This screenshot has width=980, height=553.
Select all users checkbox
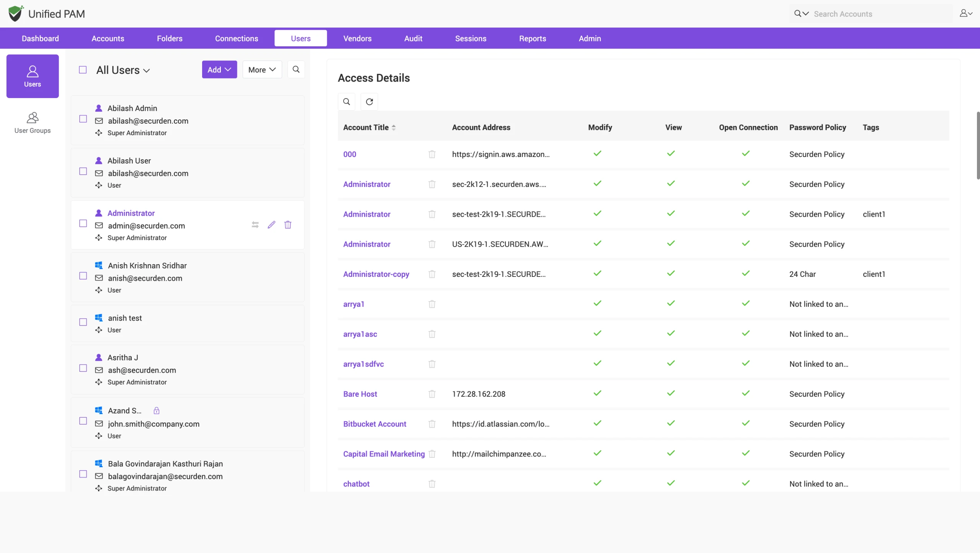(x=83, y=70)
